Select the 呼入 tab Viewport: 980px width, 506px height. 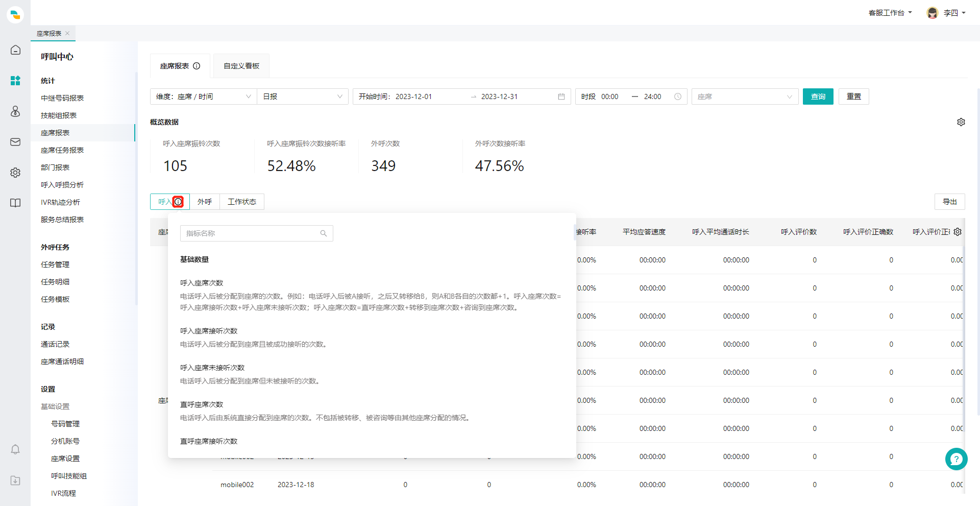pyautogui.click(x=165, y=202)
